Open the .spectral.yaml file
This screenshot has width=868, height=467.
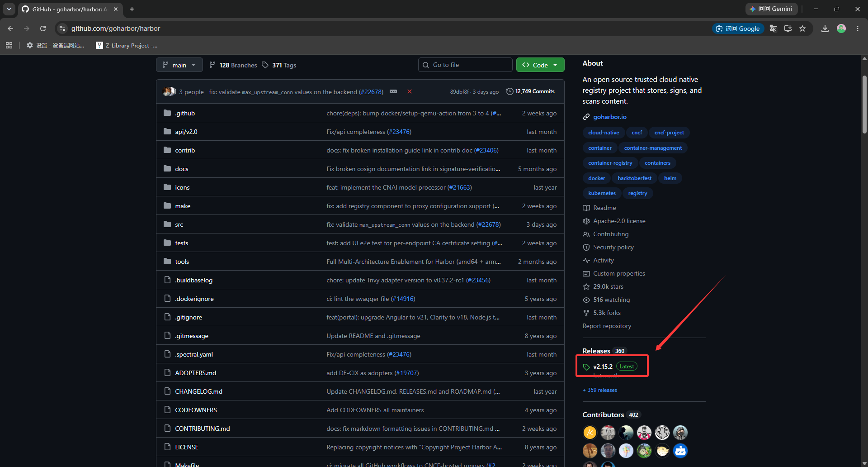coord(194,354)
